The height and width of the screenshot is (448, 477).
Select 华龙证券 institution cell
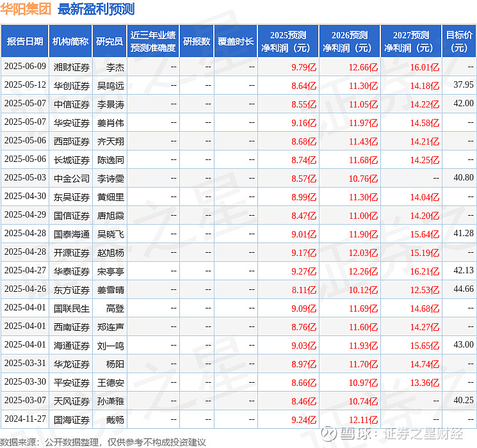click(72, 364)
